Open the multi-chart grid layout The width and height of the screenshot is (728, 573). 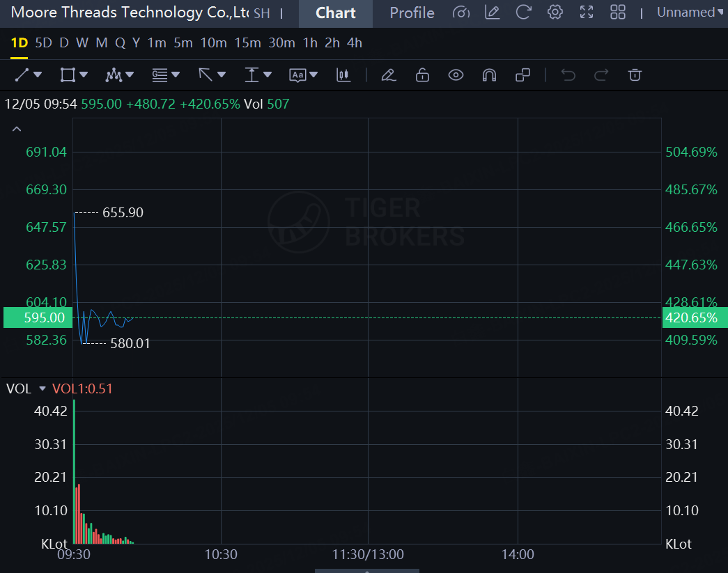[617, 13]
